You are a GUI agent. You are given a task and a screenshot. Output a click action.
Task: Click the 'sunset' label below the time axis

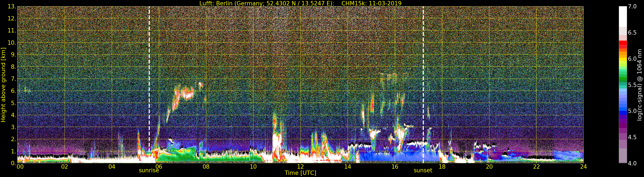click(x=423, y=170)
